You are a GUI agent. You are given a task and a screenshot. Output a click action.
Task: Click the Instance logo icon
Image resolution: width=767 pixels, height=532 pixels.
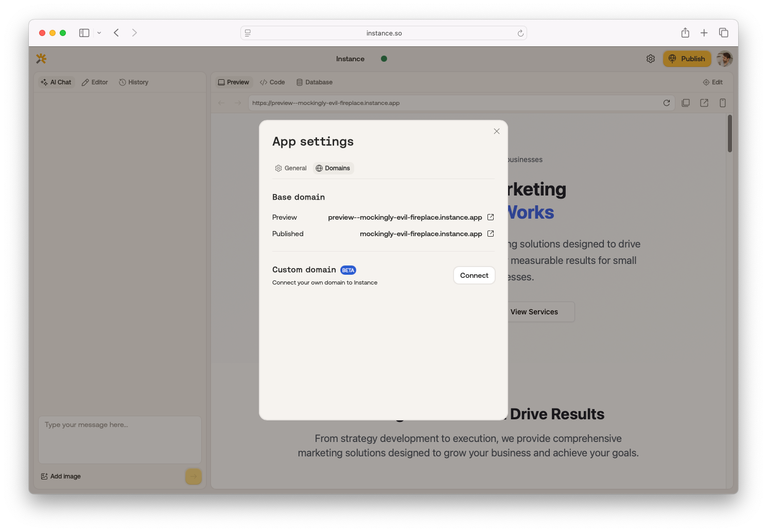[41, 59]
